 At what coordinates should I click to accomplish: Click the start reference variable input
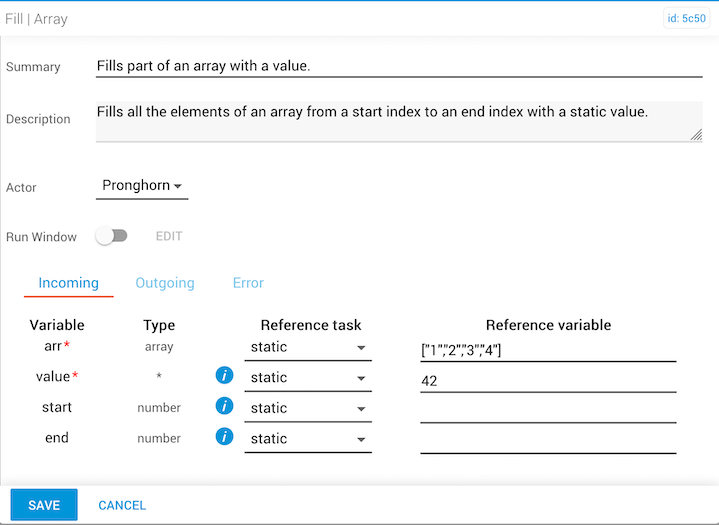547,409
